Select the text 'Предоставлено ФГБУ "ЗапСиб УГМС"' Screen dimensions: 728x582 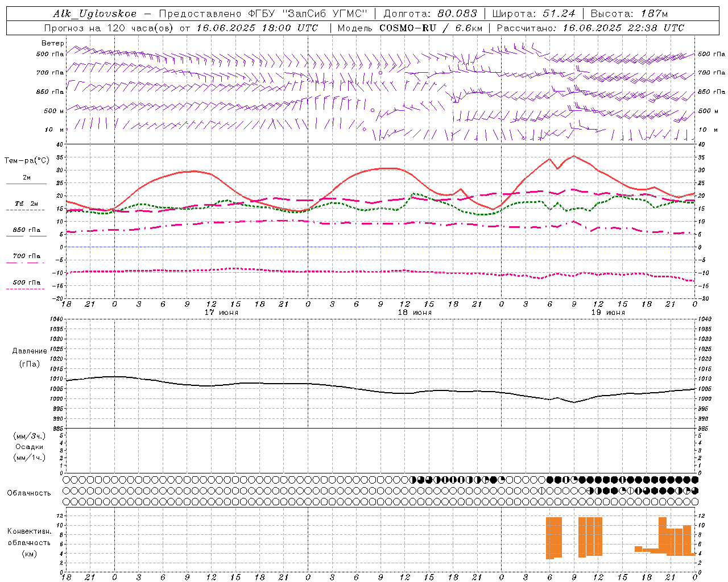[263, 14]
